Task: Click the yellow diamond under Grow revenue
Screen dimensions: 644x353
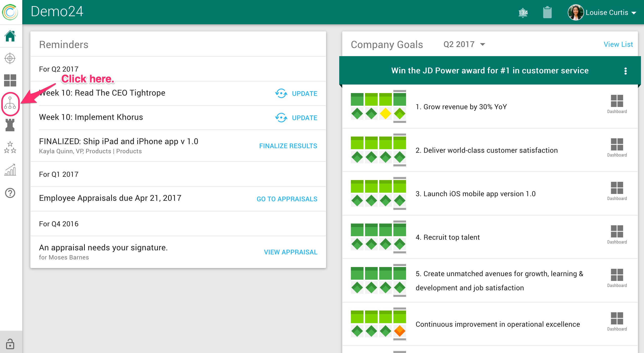Action: point(385,114)
